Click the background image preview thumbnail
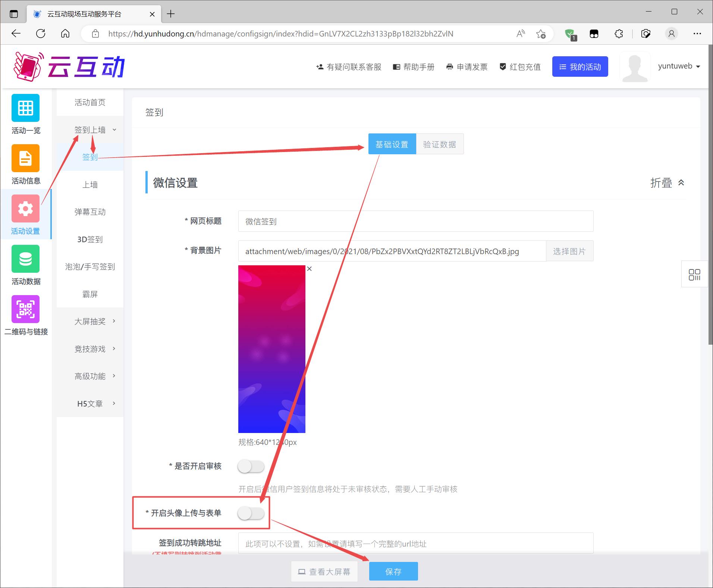 click(271, 349)
